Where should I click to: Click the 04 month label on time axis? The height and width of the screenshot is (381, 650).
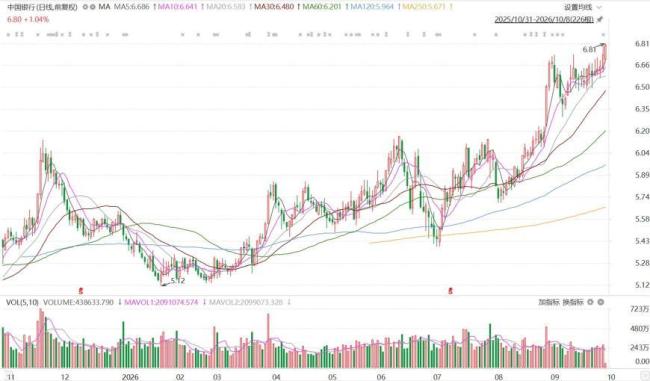276,377
